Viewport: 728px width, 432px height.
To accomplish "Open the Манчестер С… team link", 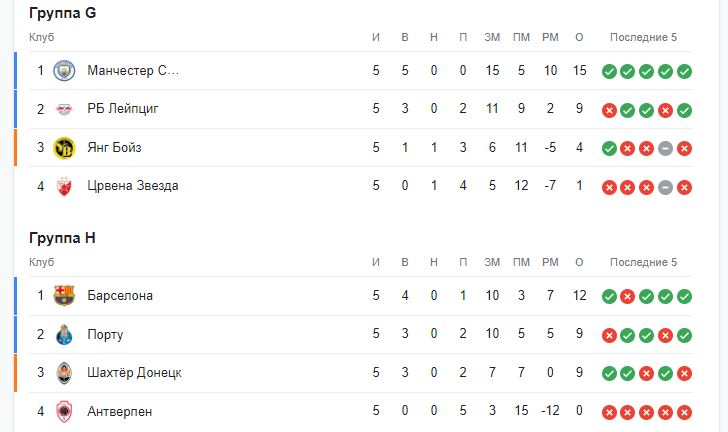I will 133,71.
